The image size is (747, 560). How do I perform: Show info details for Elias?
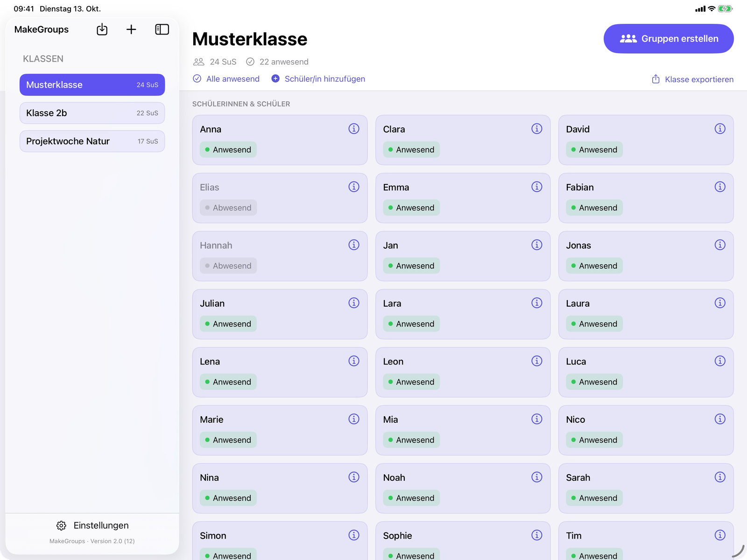click(x=354, y=187)
